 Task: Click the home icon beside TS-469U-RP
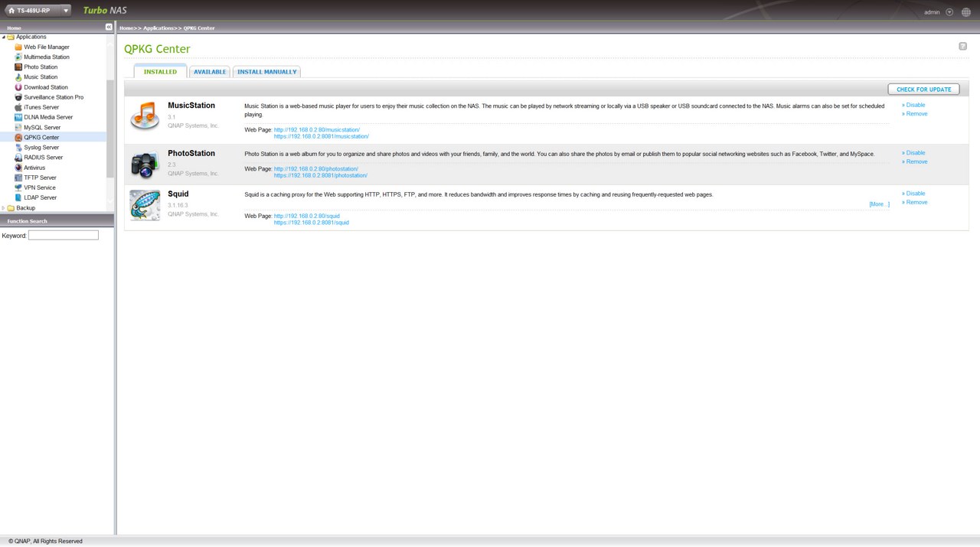(x=11, y=11)
